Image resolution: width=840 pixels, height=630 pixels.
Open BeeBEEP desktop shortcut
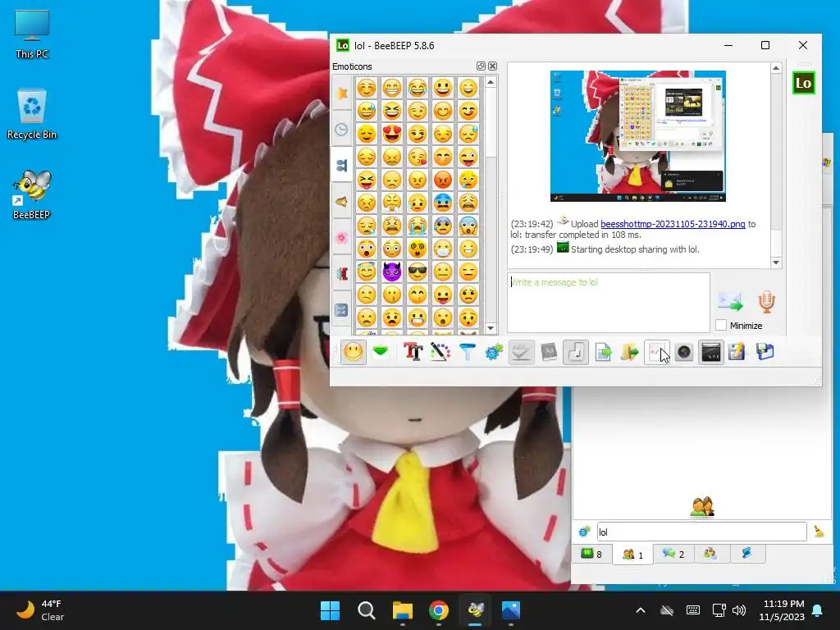pyautogui.click(x=32, y=195)
